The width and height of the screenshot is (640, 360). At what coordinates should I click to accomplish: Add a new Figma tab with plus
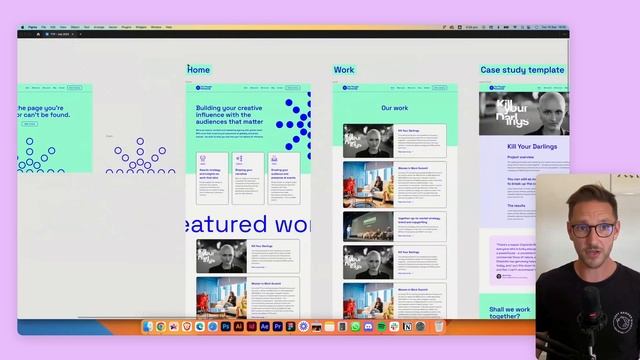80,34
